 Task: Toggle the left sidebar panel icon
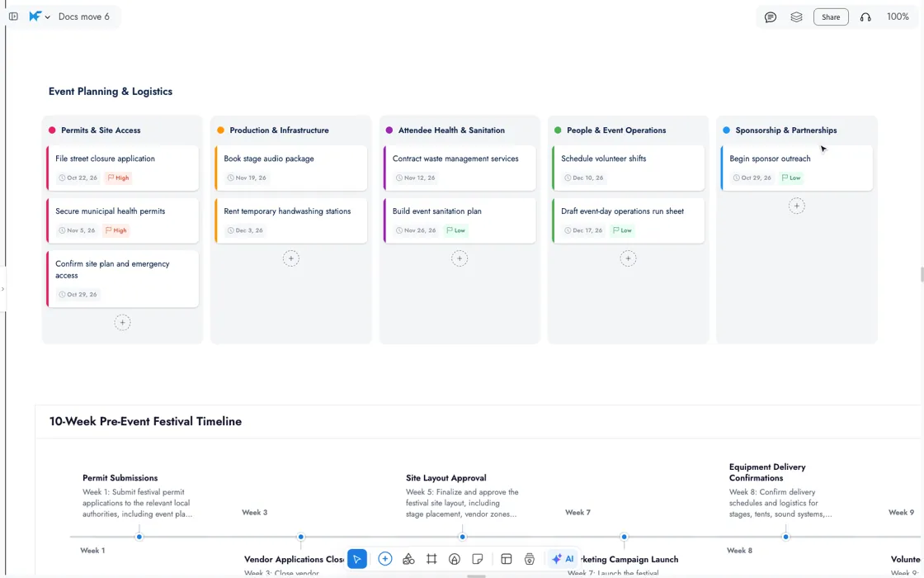[x=13, y=17]
